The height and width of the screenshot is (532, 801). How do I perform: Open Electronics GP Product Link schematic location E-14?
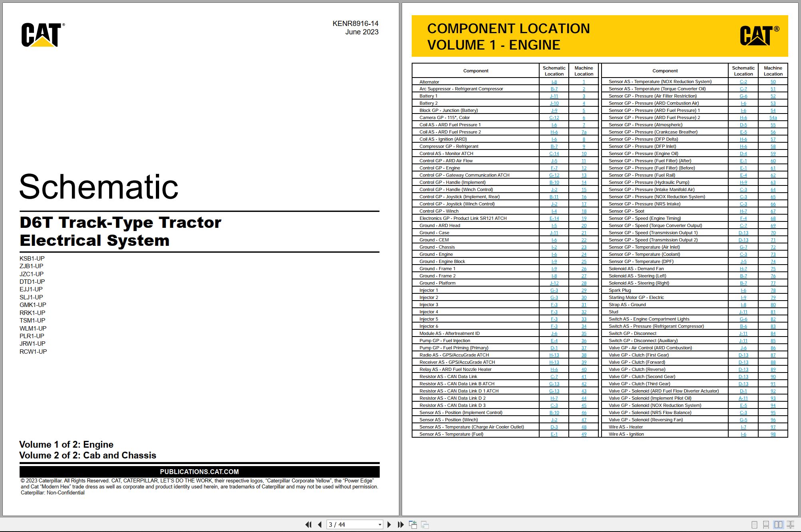click(x=554, y=219)
